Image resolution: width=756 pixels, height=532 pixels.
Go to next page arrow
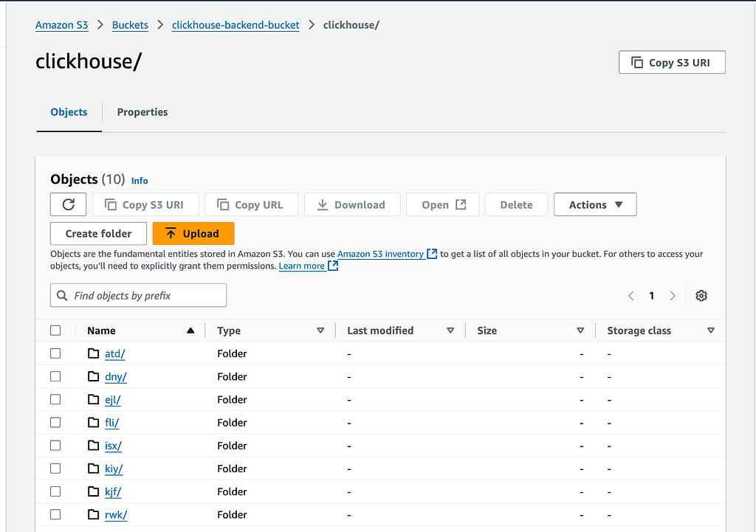(x=673, y=295)
